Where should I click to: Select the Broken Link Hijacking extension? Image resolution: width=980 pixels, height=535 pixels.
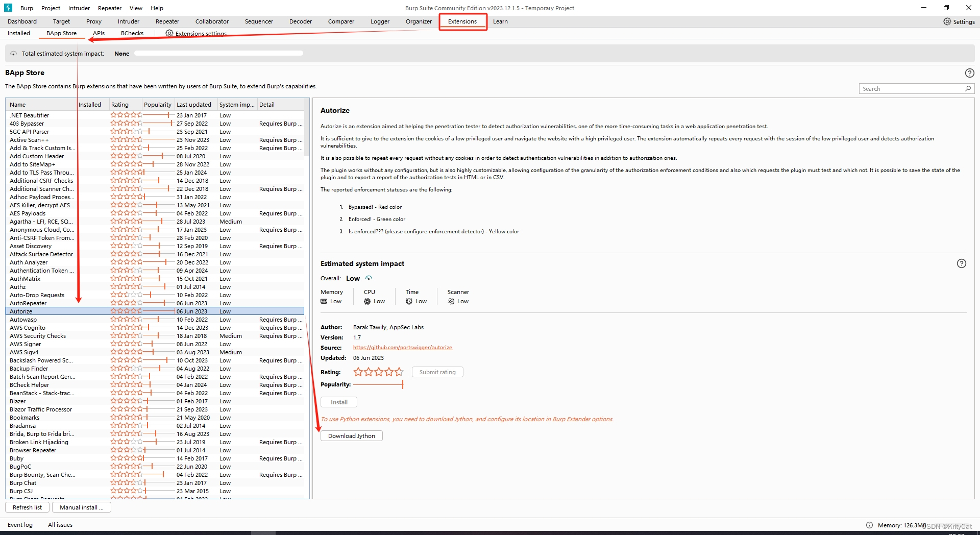pyautogui.click(x=155, y=442)
